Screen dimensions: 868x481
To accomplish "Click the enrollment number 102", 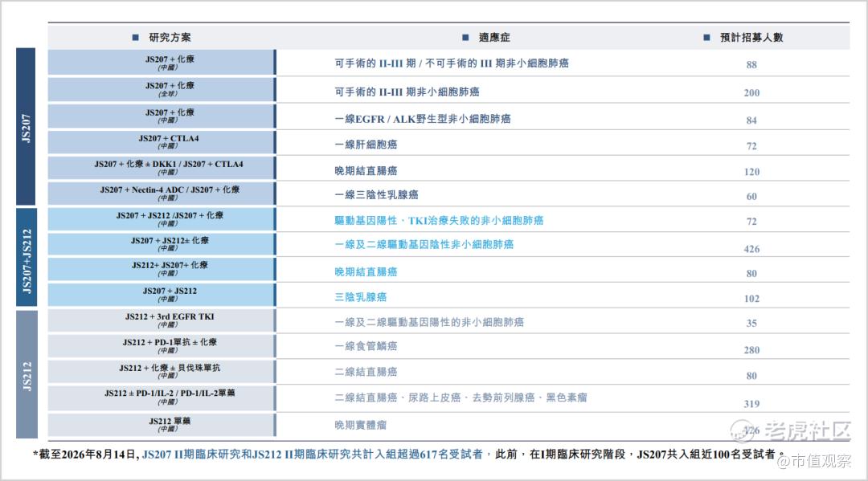I will [751, 299].
